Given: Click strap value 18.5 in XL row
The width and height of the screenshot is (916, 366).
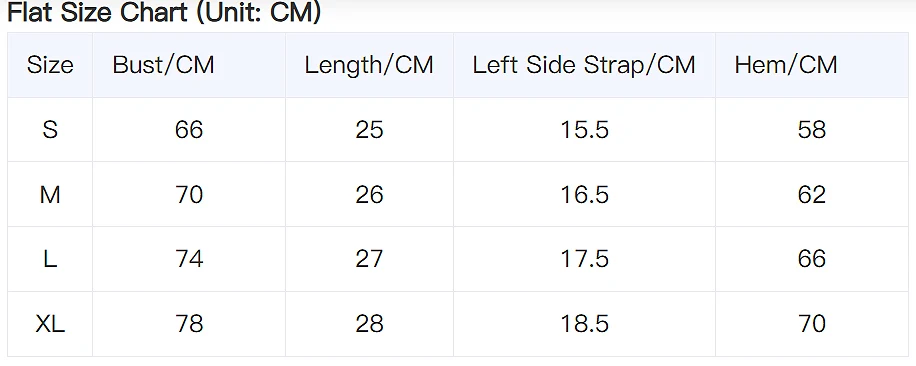Looking at the screenshot, I should [584, 323].
